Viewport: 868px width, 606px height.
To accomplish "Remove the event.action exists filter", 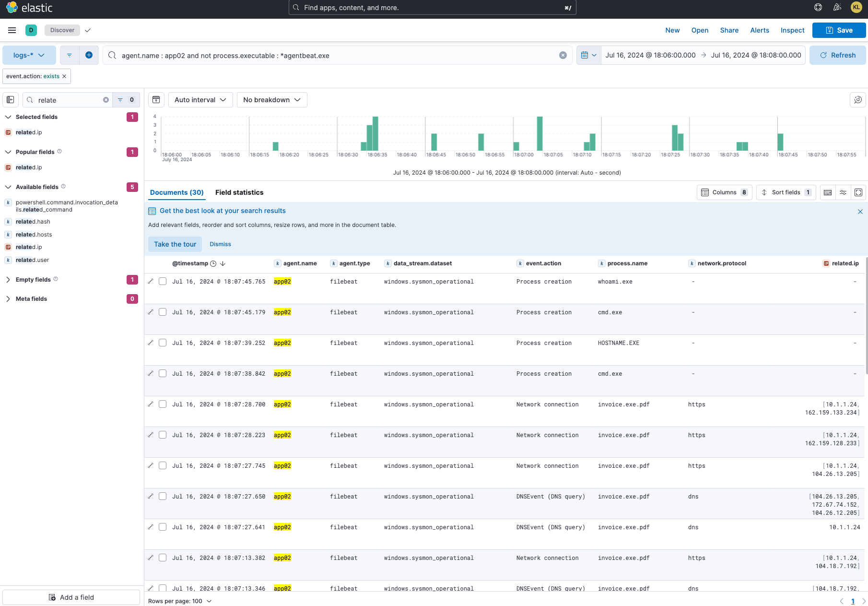I will point(64,76).
